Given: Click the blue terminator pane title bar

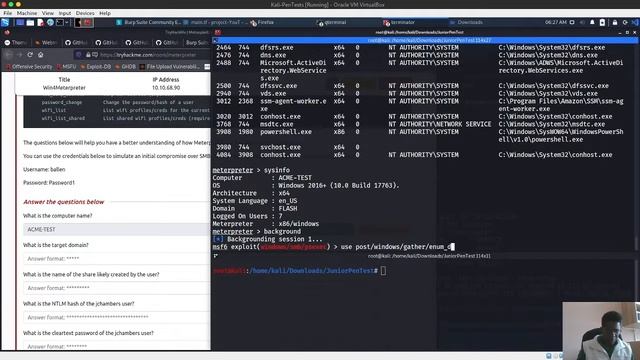Looking at the screenshot, I should coord(424,40).
